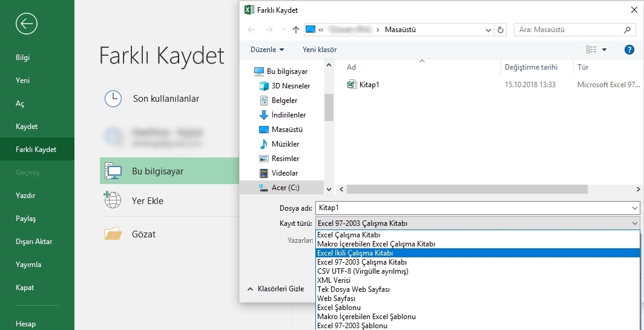Click the search magnifier icon
The image size is (644, 330).
[x=627, y=30]
